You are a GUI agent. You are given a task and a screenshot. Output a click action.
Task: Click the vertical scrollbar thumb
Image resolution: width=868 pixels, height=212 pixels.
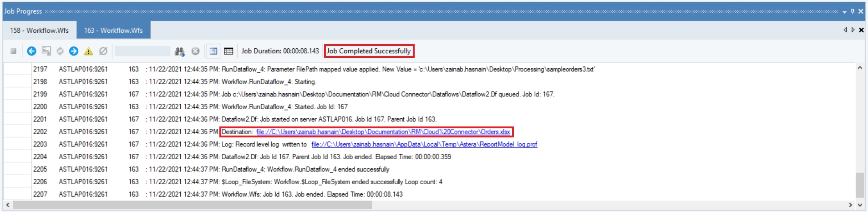pos(860,186)
